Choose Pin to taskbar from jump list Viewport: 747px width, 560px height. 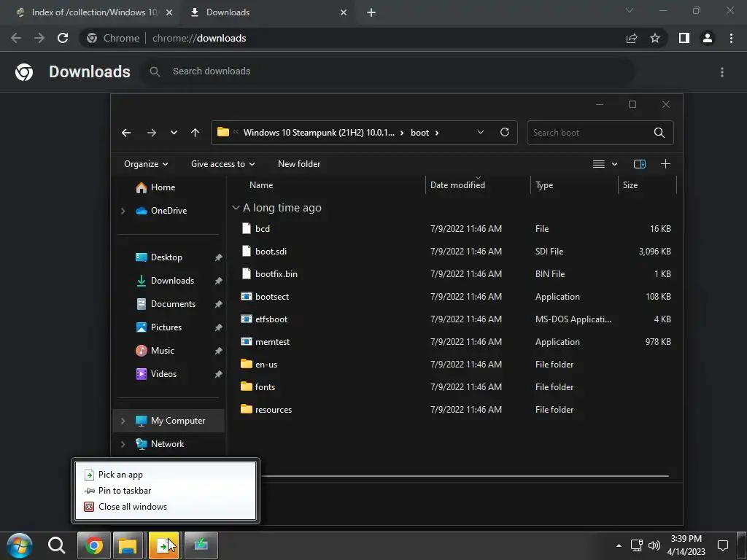click(124, 491)
